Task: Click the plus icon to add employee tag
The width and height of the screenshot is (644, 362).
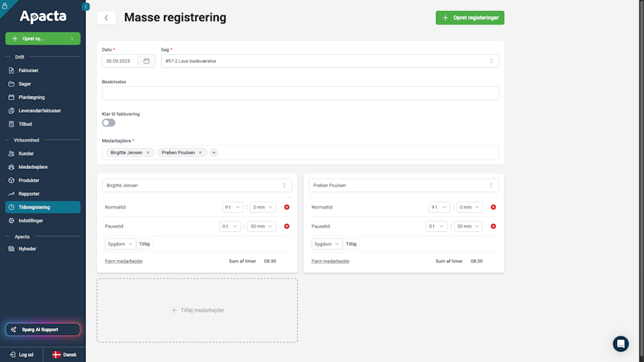Action: click(214, 153)
